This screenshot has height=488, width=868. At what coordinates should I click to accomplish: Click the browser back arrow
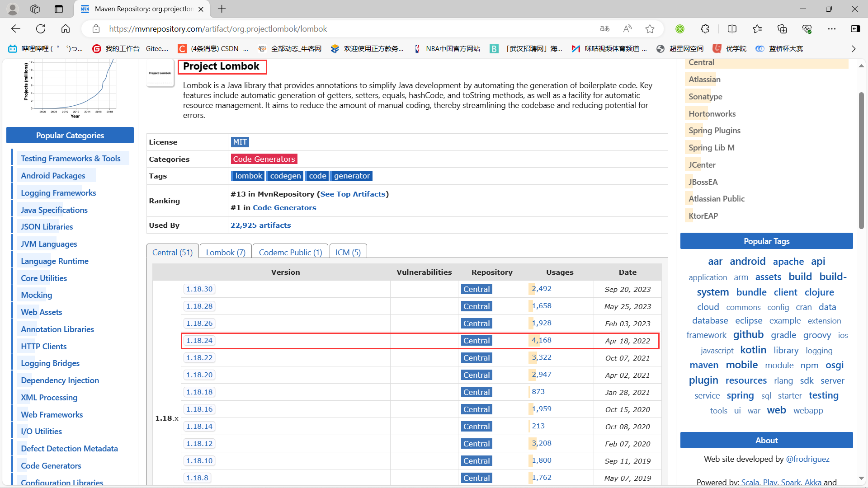point(16,29)
